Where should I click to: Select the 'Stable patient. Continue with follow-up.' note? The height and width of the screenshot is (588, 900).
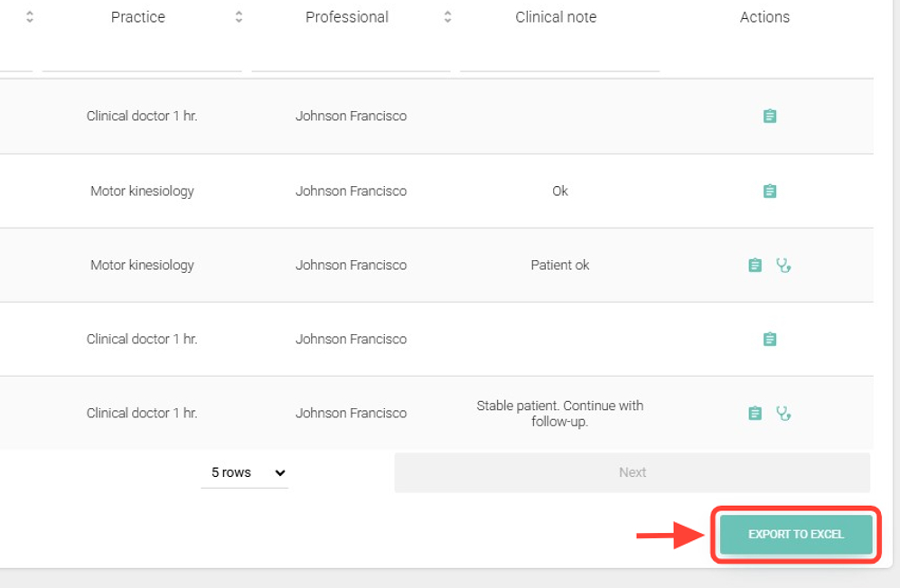[x=559, y=414]
